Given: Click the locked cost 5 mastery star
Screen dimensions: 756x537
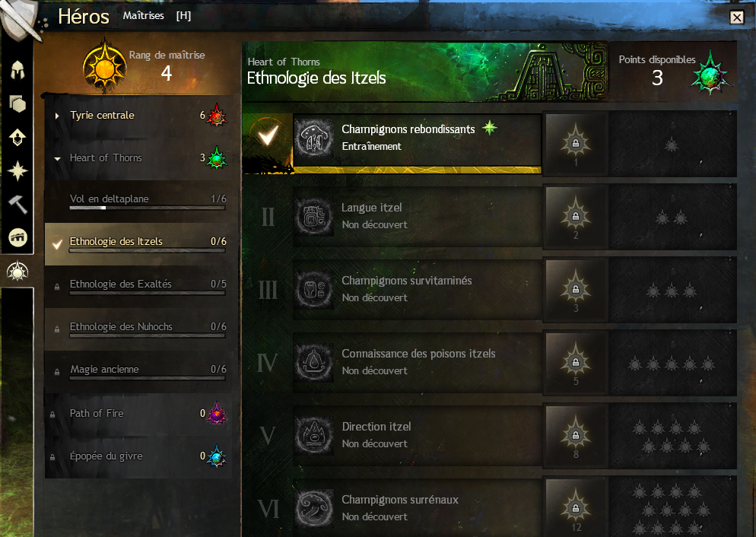Looking at the screenshot, I should pyautogui.click(x=576, y=362).
